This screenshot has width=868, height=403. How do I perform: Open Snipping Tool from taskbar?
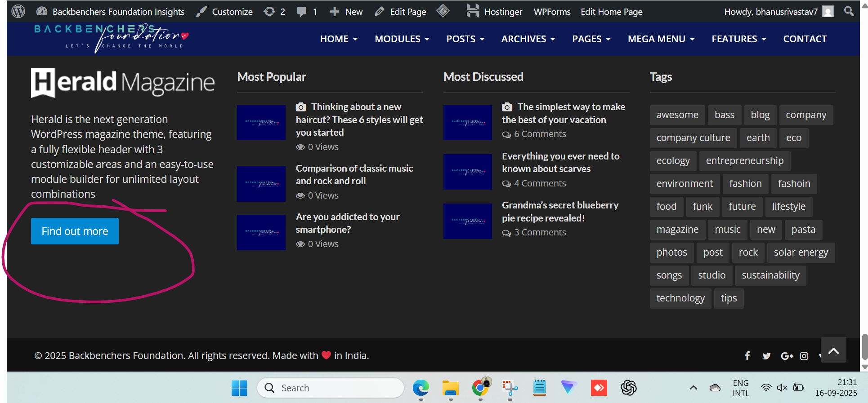510,388
